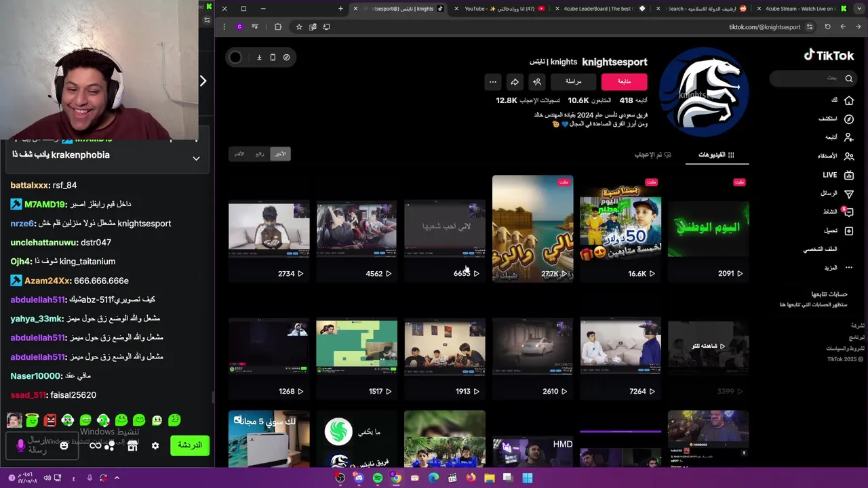Screen dimensions: 868x488
Task: Click the search magnifier icon in TikTok
Action: pos(849,79)
